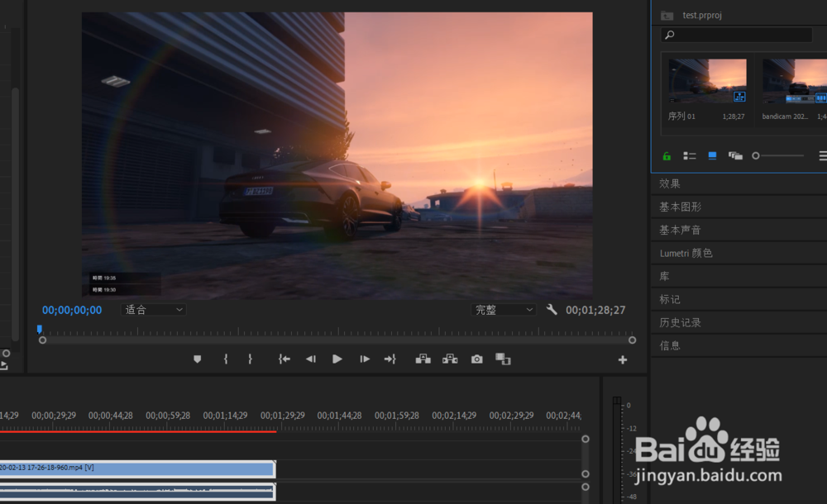The width and height of the screenshot is (827, 504).
Task: Click search icon in project panel
Action: click(x=670, y=35)
